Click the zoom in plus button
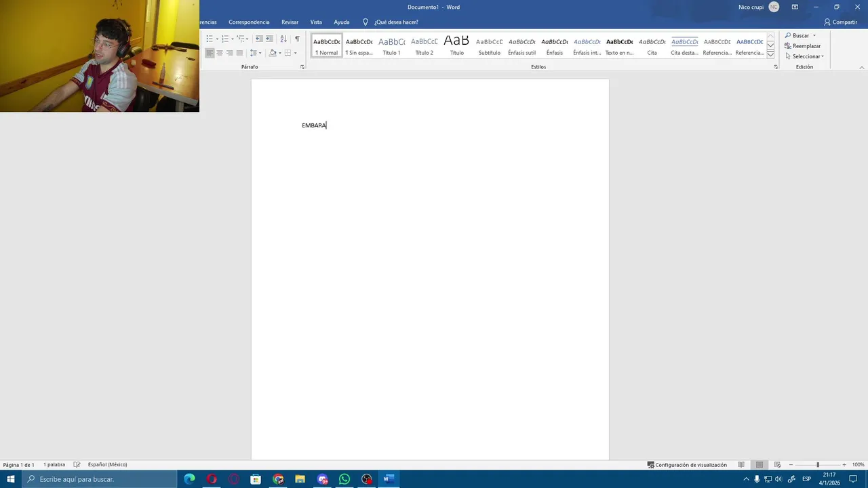Image resolution: width=868 pixels, height=488 pixels. click(844, 465)
